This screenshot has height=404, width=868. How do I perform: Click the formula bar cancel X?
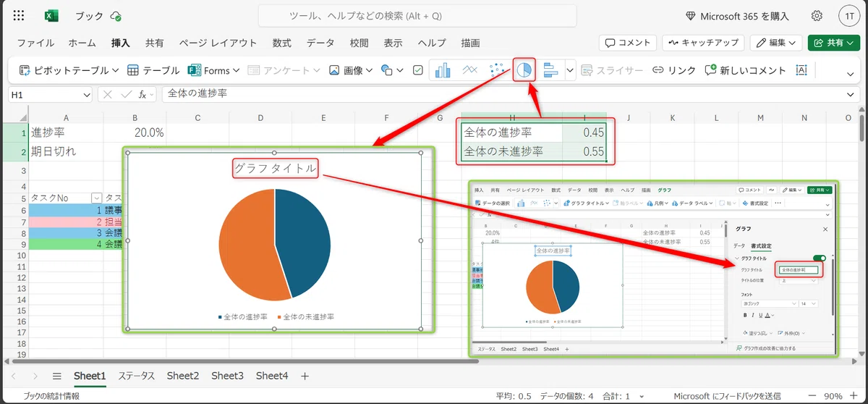click(x=107, y=94)
